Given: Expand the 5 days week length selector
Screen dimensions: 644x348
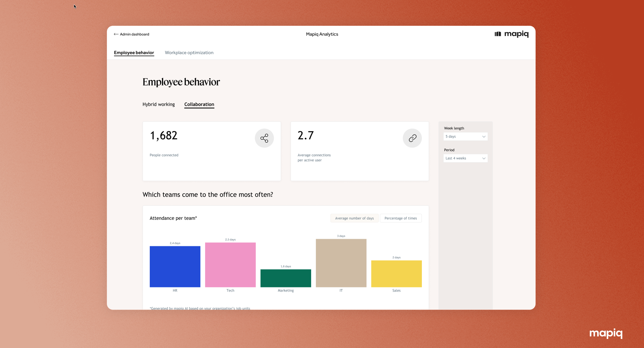Looking at the screenshot, I should 465,136.
